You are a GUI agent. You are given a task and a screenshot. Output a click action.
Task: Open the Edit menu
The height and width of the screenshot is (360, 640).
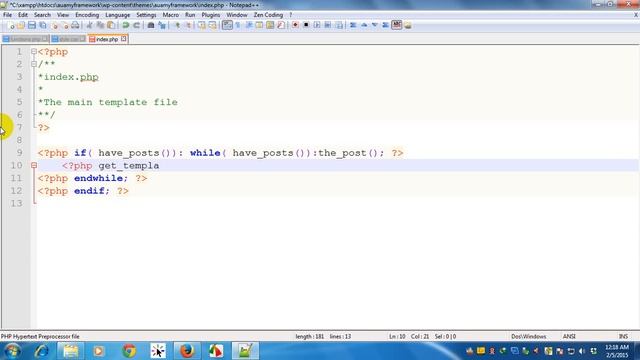click(x=23, y=15)
